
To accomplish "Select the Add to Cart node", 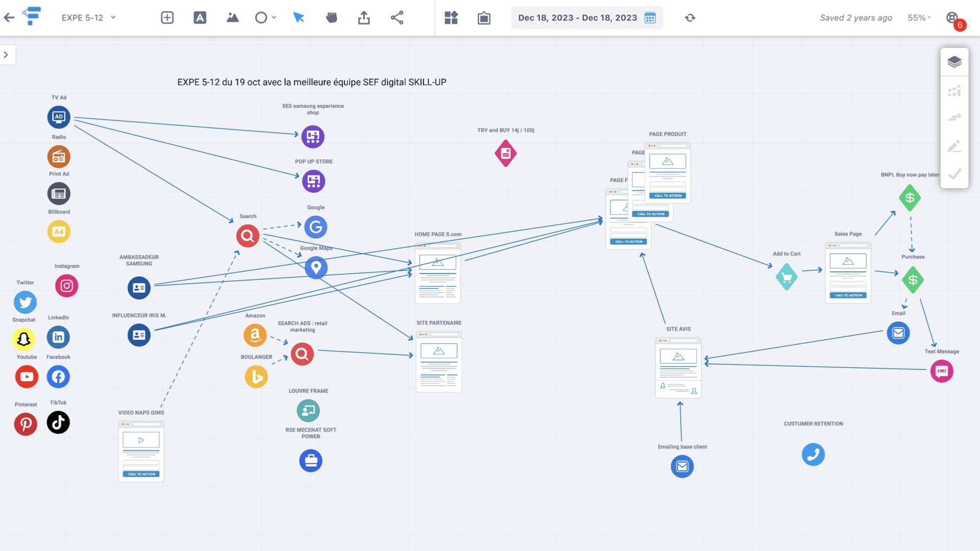I will pyautogui.click(x=787, y=277).
